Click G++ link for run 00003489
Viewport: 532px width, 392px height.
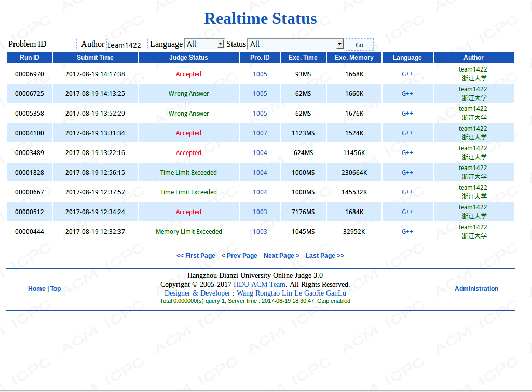pos(407,153)
